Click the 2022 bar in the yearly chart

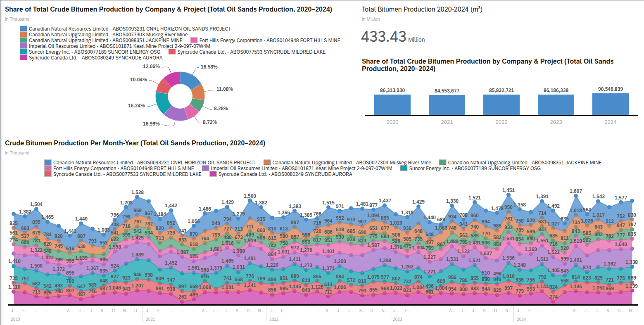tap(501, 104)
